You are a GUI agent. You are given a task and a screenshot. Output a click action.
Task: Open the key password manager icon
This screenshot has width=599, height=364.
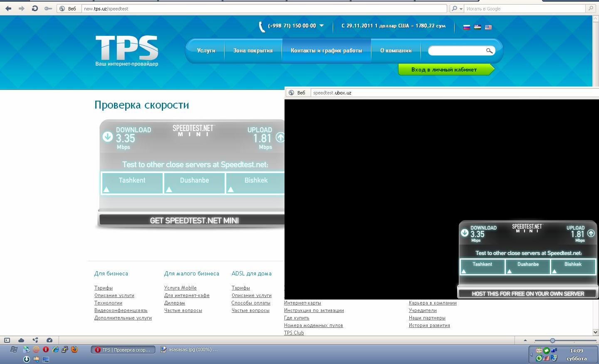tap(48, 8)
